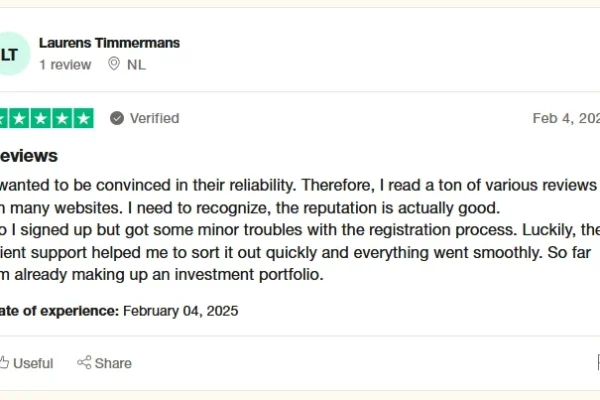Click the location pin icon
The height and width of the screenshot is (400, 600).
113,64
